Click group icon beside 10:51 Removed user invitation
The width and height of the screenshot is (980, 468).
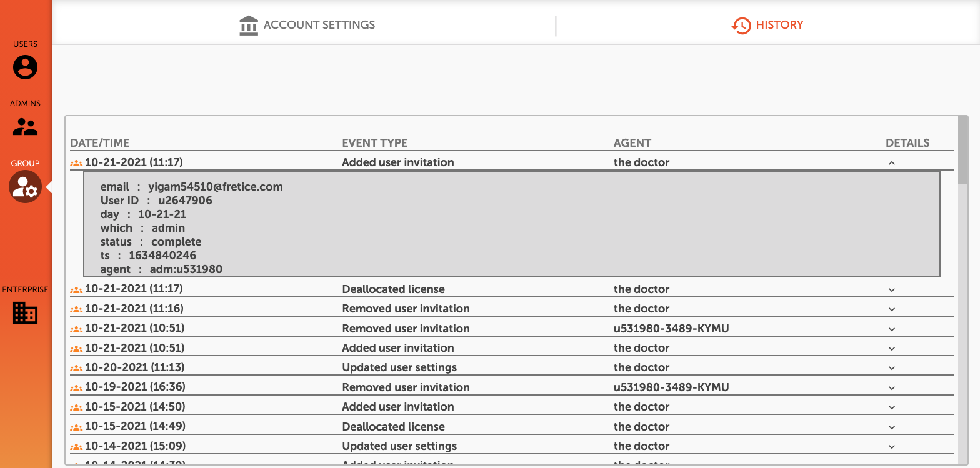click(76, 329)
